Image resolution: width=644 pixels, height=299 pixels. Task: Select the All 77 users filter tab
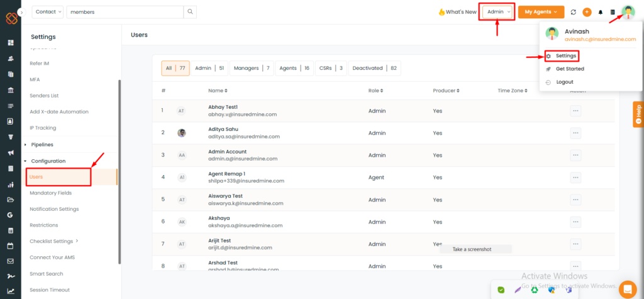click(175, 68)
